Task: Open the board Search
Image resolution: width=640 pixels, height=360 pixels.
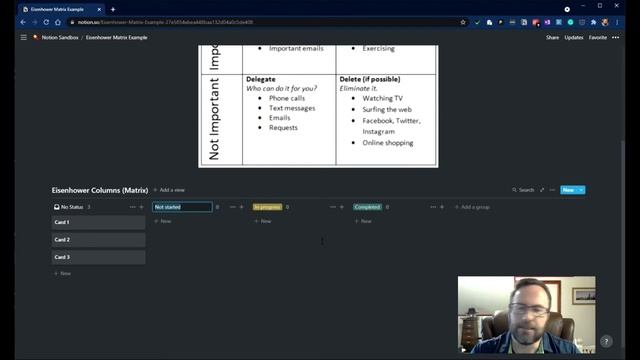Action: (x=523, y=190)
